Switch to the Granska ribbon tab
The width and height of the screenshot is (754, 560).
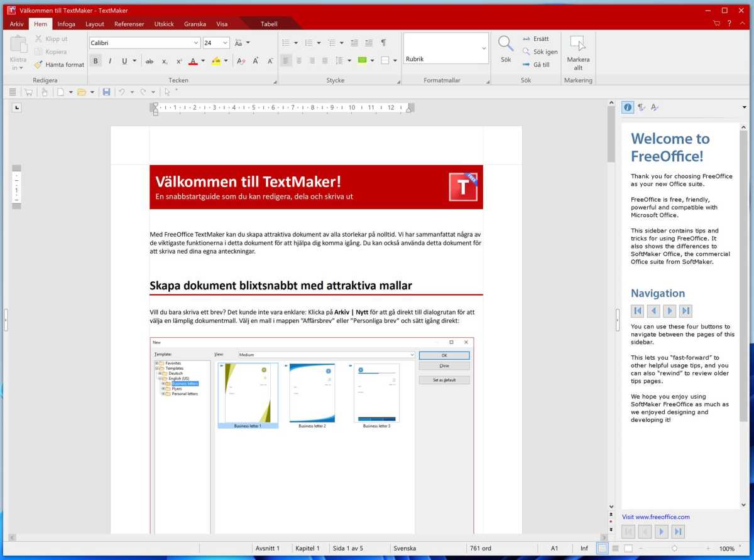click(195, 24)
